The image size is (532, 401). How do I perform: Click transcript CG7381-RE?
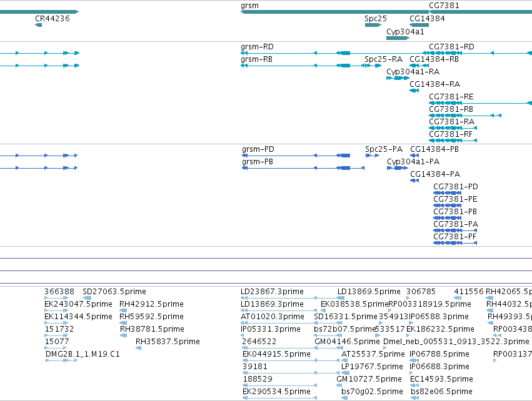[x=451, y=97]
